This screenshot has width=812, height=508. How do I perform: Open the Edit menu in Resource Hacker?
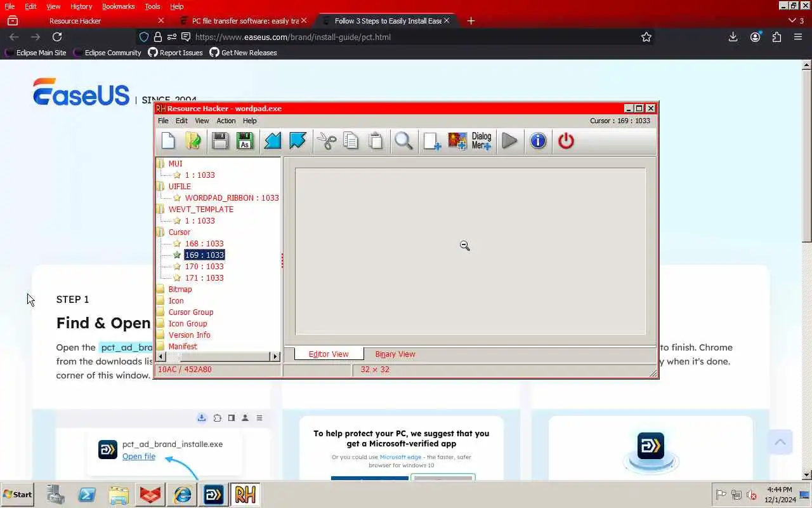point(181,121)
